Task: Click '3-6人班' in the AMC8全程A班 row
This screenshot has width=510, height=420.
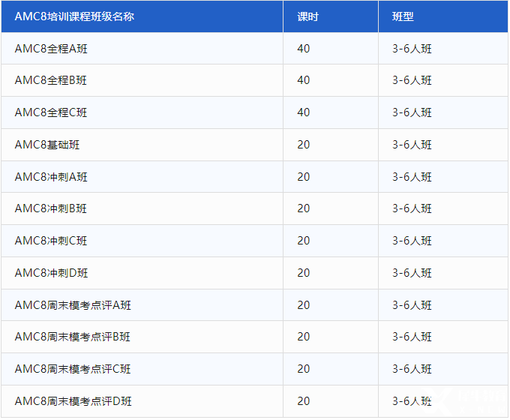Action: (x=412, y=49)
